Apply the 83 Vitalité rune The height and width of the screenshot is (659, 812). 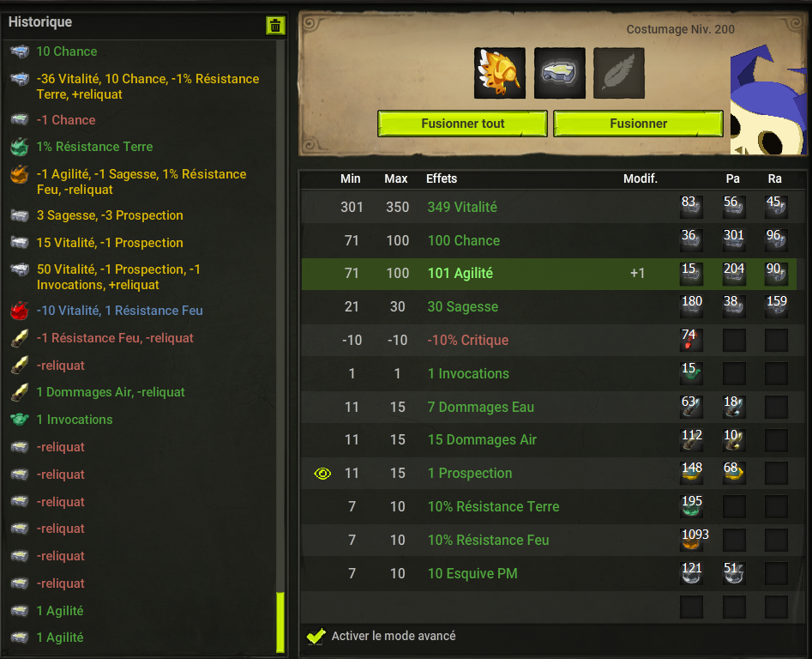click(691, 206)
